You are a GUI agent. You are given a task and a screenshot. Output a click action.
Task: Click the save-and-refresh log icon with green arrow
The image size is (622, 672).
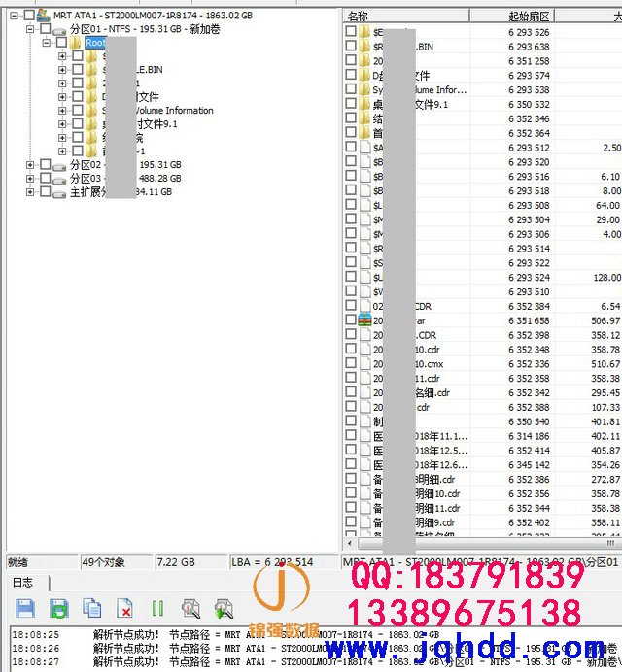point(59,609)
